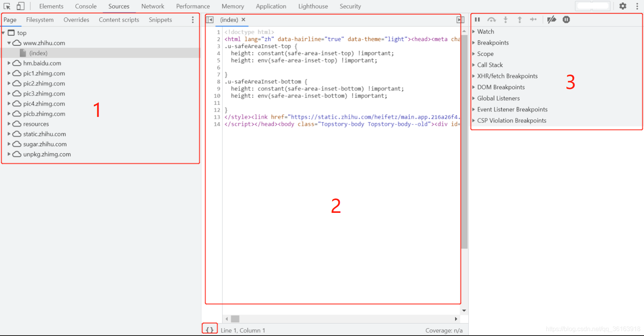This screenshot has height=336, width=644.
Task: Expand picb.zhimg.com folder
Action: (x=9, y=114)
